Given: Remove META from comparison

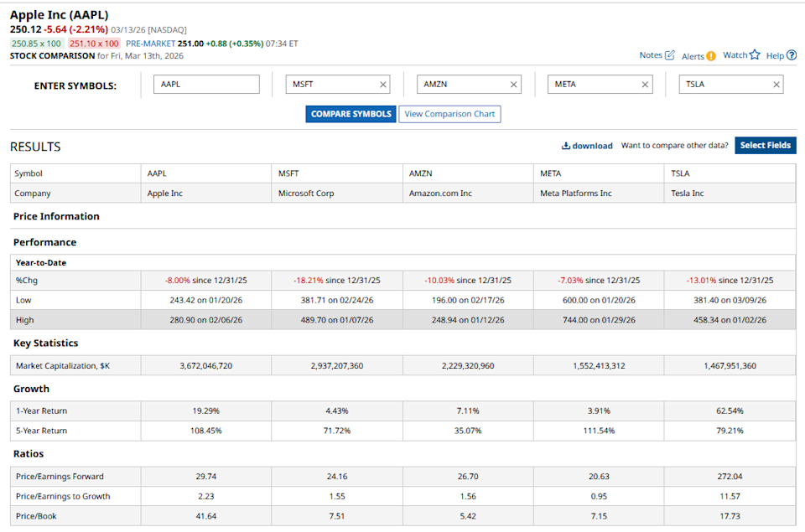Looking at the screenshot, I should pyautogui.click(x=645, y=85).
